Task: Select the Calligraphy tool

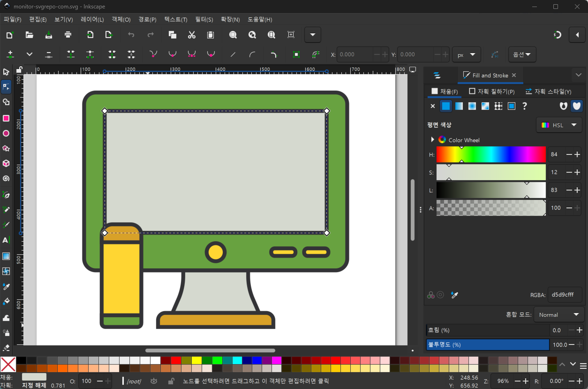Action: click(6, 225)
